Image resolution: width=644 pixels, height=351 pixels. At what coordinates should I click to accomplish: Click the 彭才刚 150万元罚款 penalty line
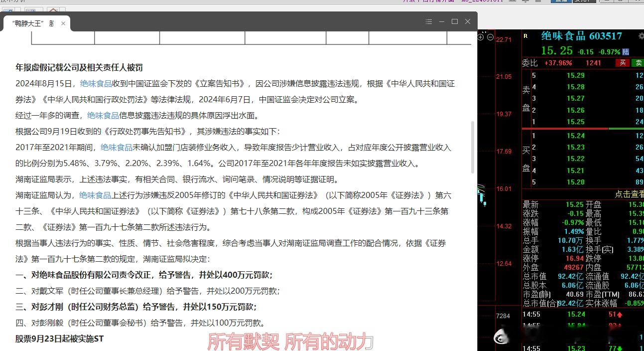[x=136, y=307]
